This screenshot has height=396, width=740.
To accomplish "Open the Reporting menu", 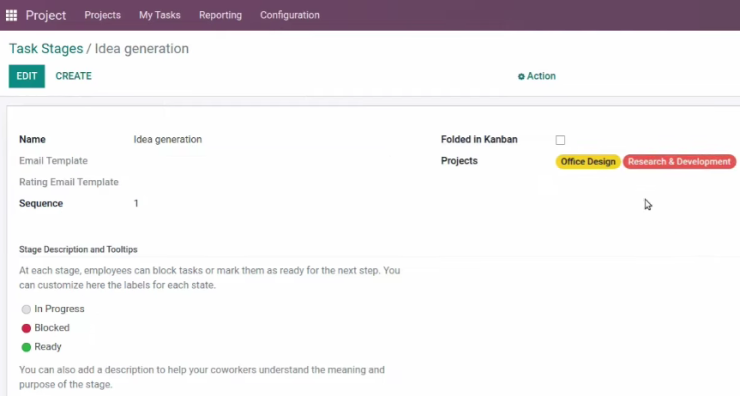I will (220, 15).
